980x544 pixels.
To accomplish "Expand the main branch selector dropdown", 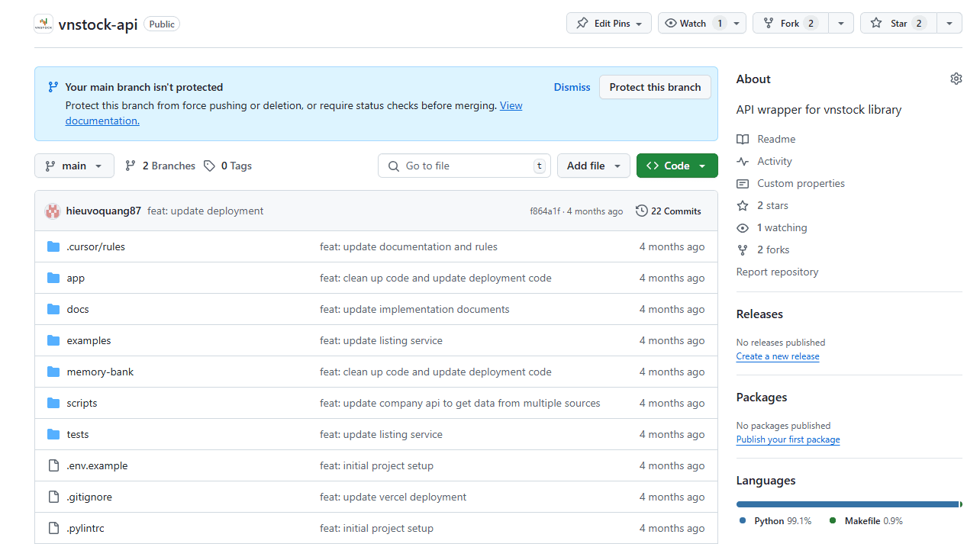I will pos(74,166).
